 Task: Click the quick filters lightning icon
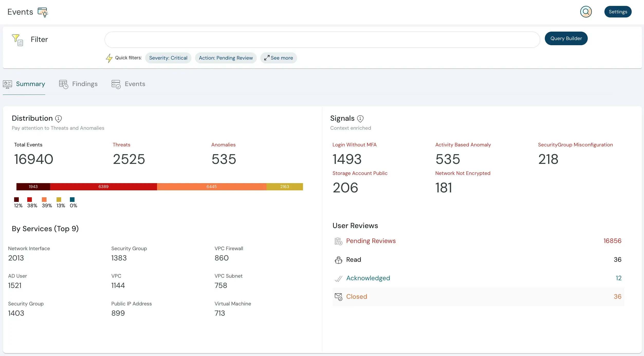tap(109, 58)
